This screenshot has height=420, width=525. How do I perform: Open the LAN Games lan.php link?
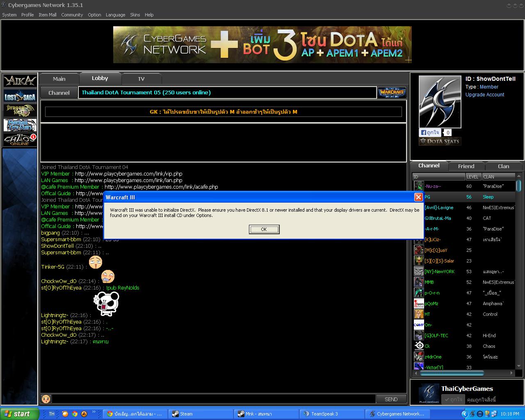tap(128, 180)
